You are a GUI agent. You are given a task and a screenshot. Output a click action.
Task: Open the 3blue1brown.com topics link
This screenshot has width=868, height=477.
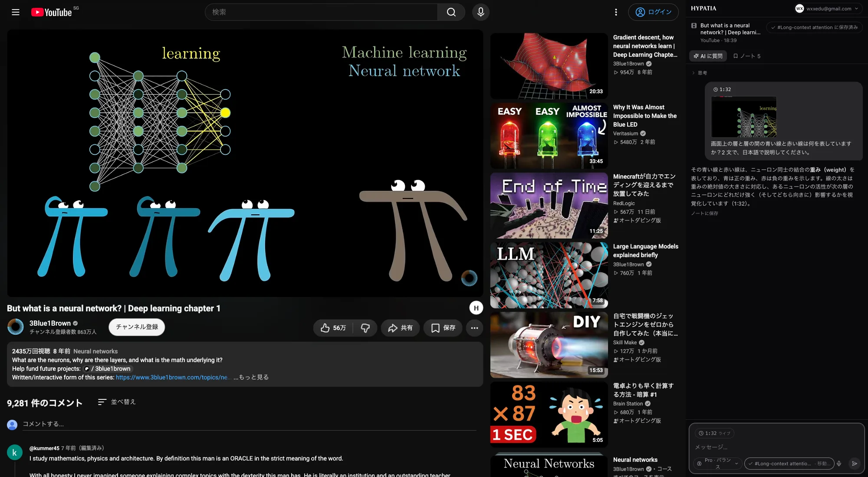(x=172, y=377)
